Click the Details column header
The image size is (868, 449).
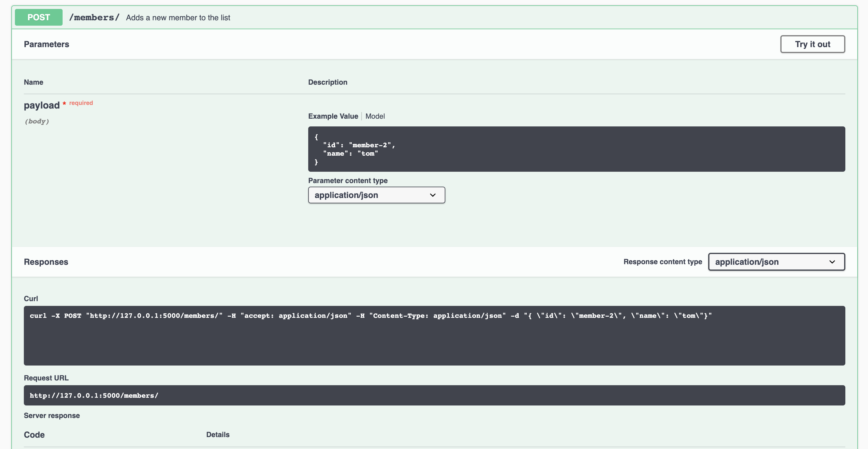point(218,435)
